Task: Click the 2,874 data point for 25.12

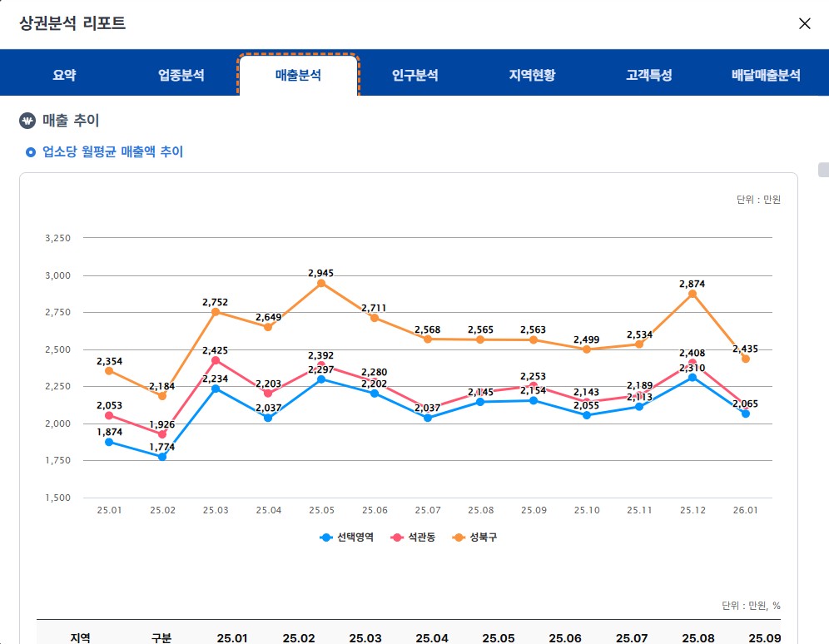Action: point(694,295)
